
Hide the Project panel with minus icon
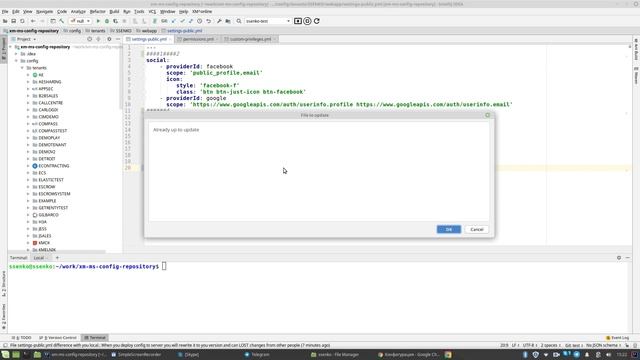(118, 39)
